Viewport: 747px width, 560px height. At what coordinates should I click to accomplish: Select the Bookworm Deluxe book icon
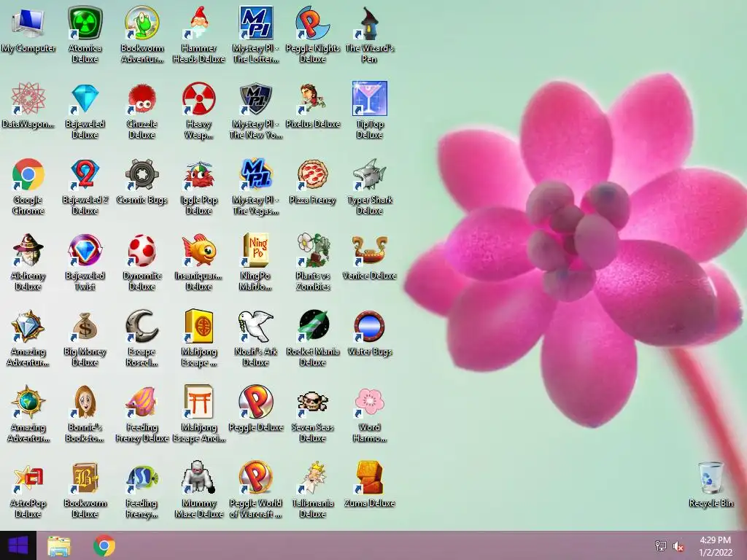pyautogui.click(x=85, y=478)
